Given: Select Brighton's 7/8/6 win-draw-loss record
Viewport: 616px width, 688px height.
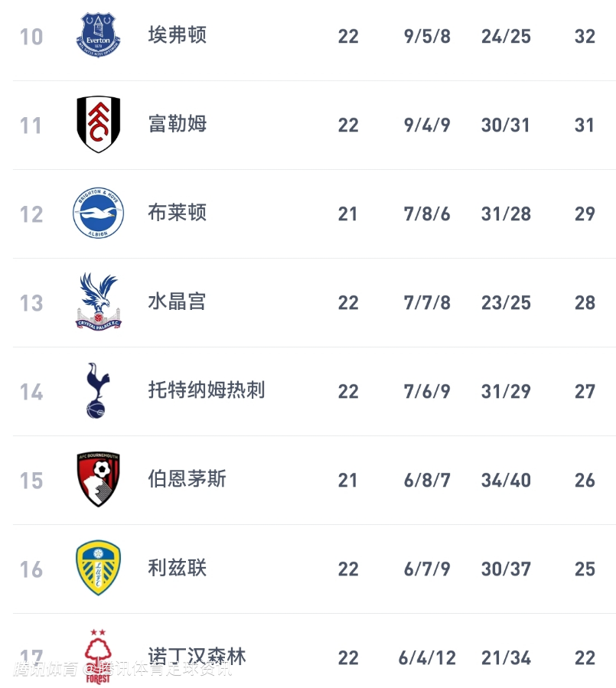Looking at the screenshot, I should (x=427, y=214).
